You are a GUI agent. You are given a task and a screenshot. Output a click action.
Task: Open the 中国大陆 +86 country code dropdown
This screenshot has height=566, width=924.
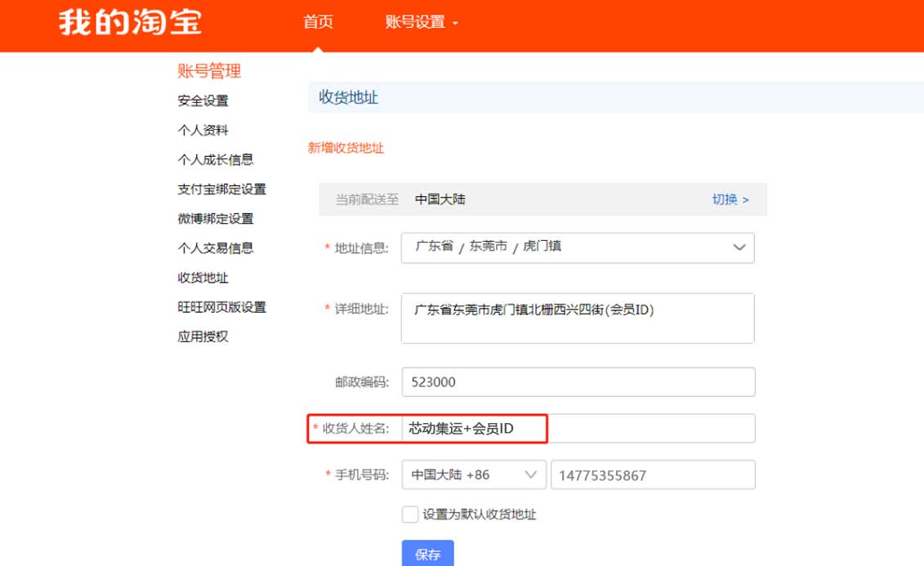pyautogui.click(x=474, y=475)
